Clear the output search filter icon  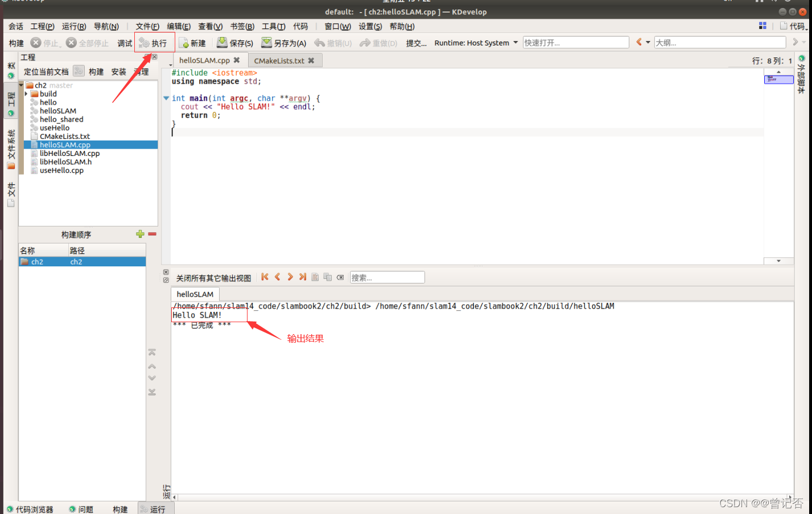pyautogui.click(x=340, y=277)
